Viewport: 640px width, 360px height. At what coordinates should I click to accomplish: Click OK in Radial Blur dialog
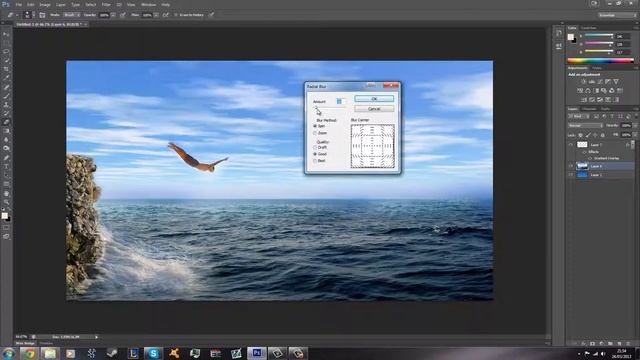click(374, 99)
